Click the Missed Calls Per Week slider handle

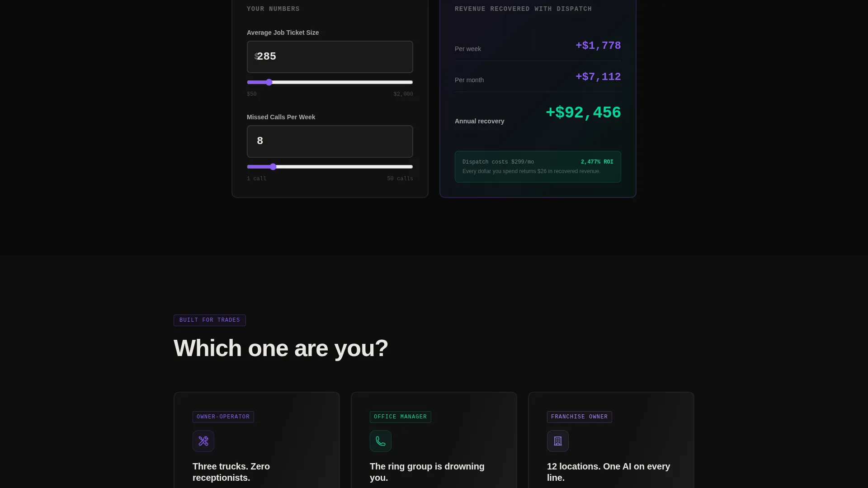click(273, 167)
